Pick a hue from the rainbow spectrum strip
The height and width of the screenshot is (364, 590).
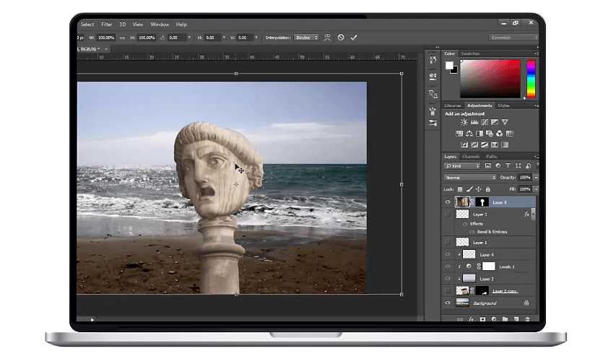[531, 78]
